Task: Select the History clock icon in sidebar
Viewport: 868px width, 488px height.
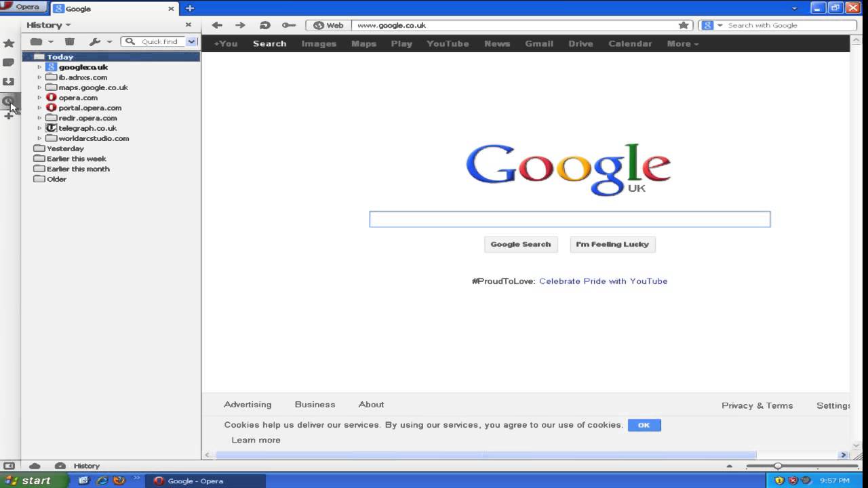Action: pos(9,101)
